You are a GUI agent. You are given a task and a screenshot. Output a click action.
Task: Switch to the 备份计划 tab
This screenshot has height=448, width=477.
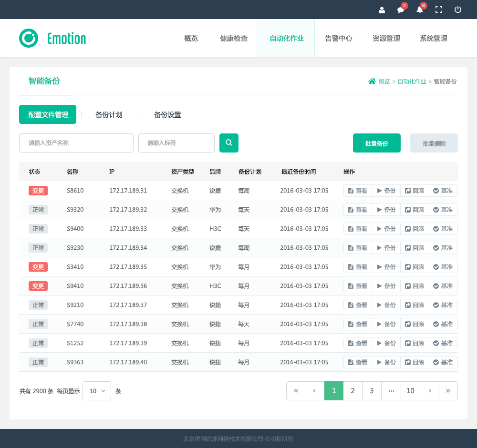[x=109, y=115]
